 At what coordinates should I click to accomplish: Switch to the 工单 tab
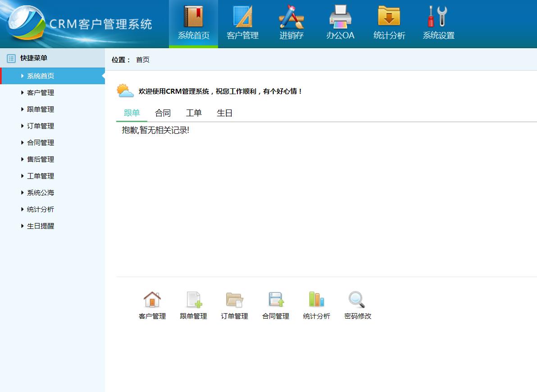tap(194, 113)
